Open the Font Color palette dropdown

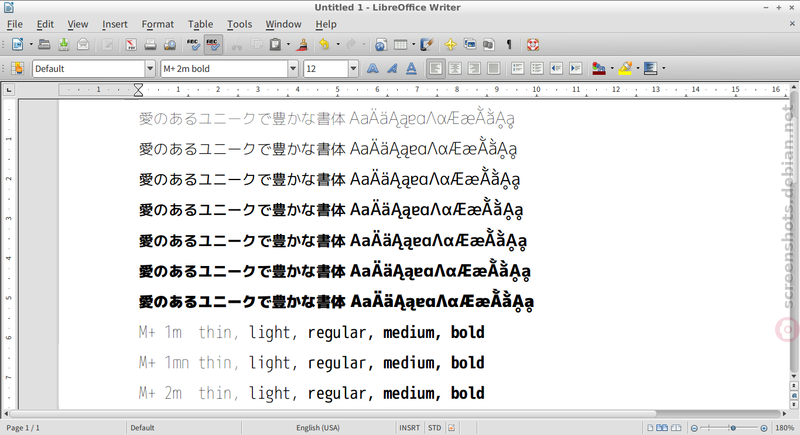[x=612, y=68]
